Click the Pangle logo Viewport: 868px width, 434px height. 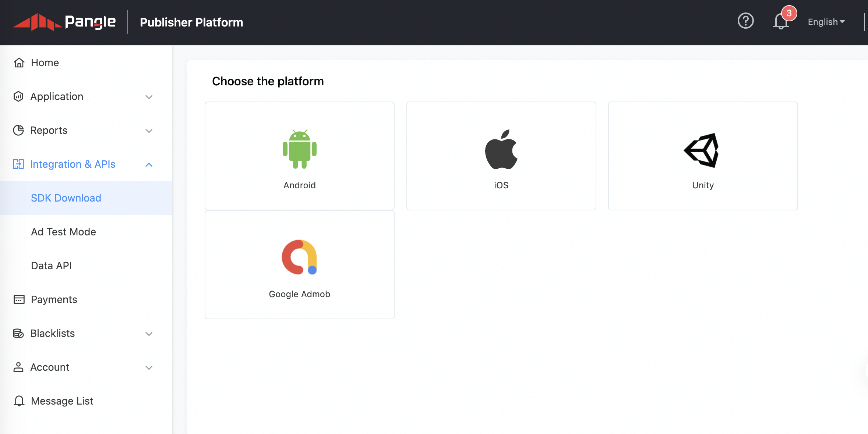tap(64, 22)
